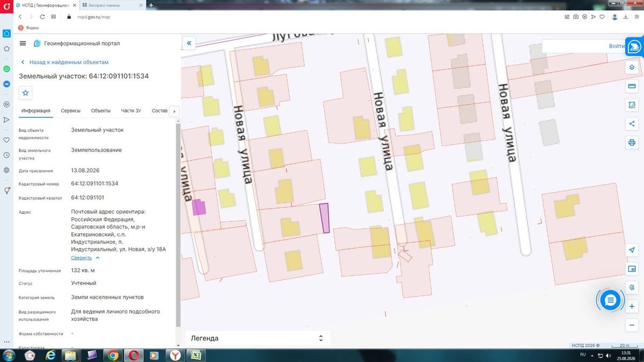Go back via Назад к найденным объектам
This screenshot has height=362, width=644.
coord(64,62)
